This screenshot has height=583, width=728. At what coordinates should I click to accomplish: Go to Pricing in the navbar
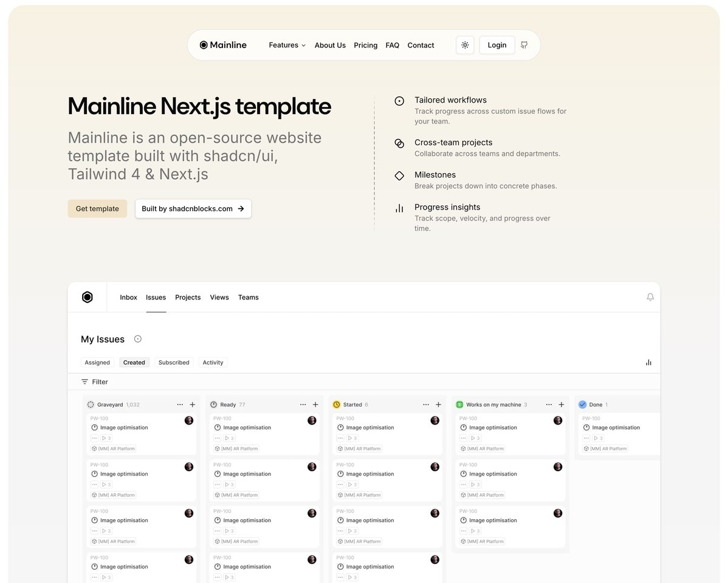(x=365, y=45)
